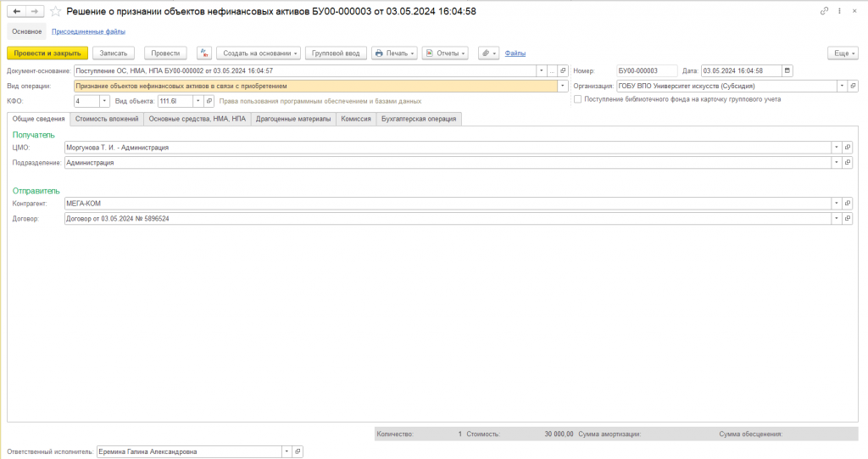Close the document with the X icon
868x459 pixels.
coord(854,11)
